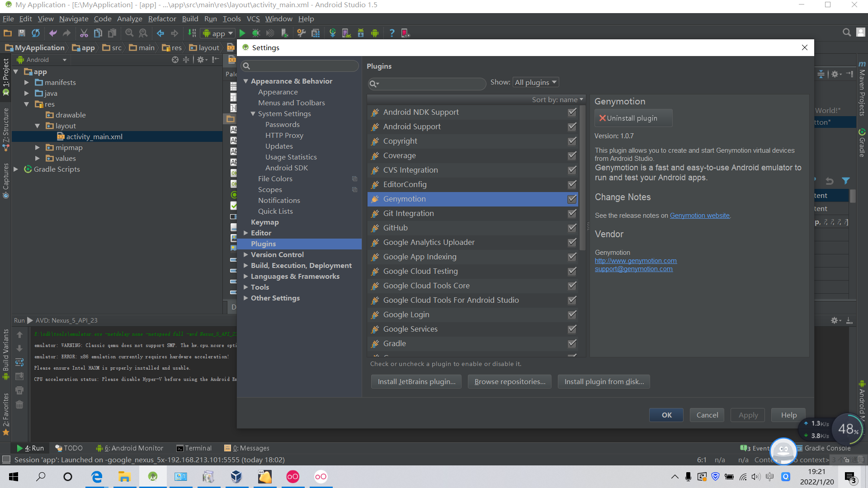
Task: Open the Genymotion website link
Action: (699, 216)
